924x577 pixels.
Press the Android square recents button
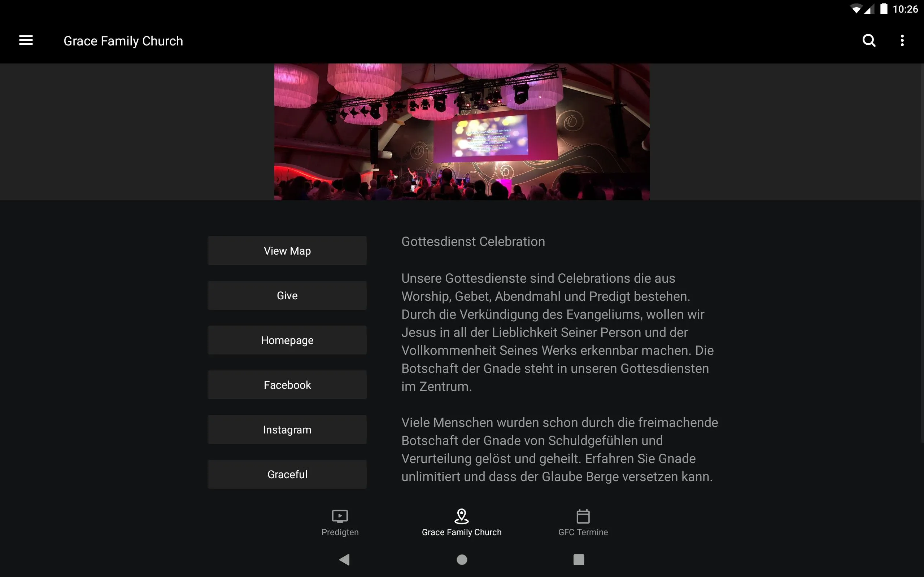[x=577, y=558]
